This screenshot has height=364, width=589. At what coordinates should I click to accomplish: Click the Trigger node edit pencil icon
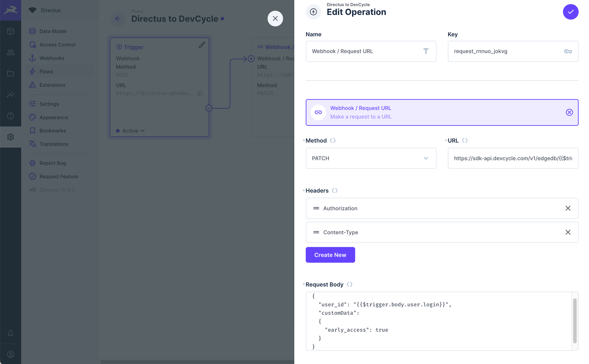201,45
